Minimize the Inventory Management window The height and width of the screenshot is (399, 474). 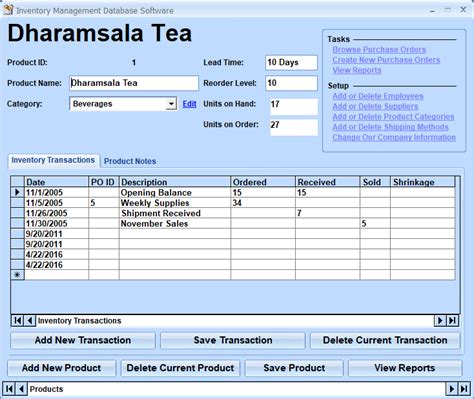click(x=432, y=10)
